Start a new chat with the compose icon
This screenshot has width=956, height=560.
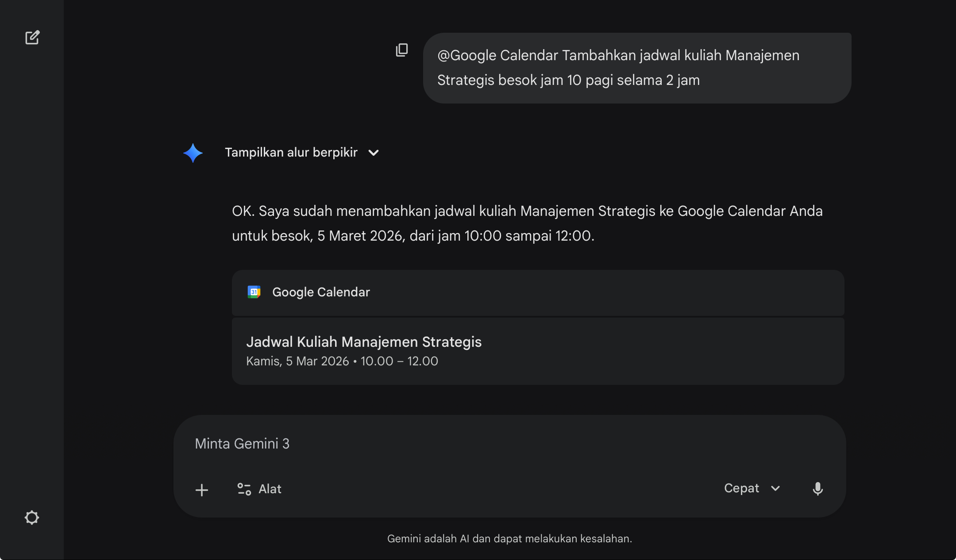point(33,37)
